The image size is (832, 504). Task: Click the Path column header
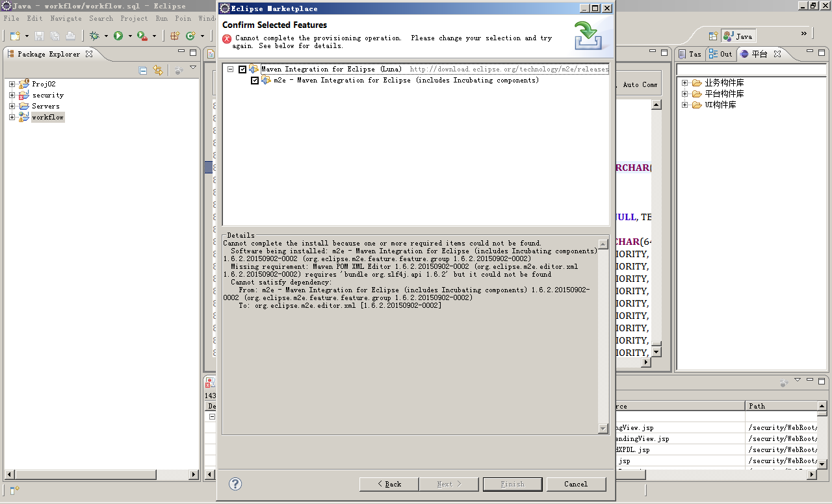coord(780,406)
